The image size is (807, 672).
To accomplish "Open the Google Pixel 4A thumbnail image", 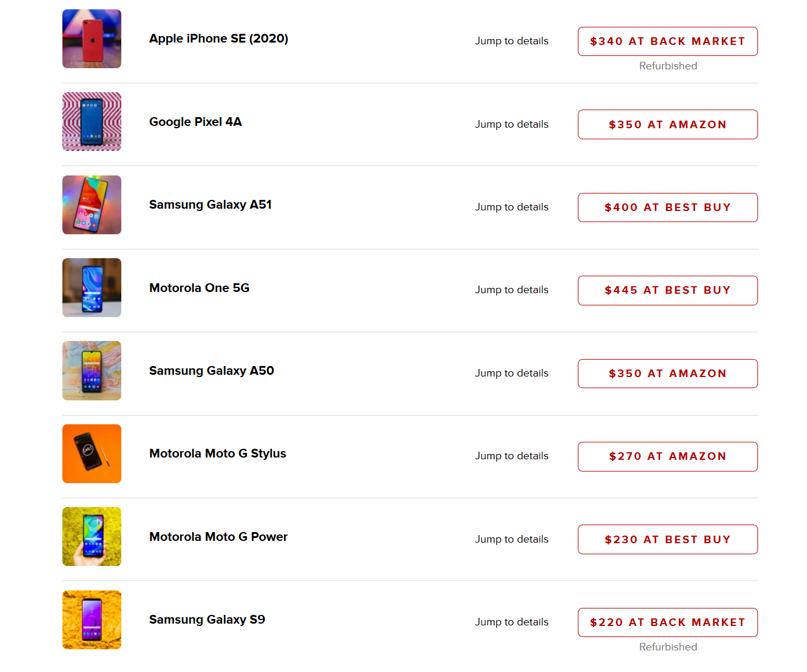I will pos(92,121).
